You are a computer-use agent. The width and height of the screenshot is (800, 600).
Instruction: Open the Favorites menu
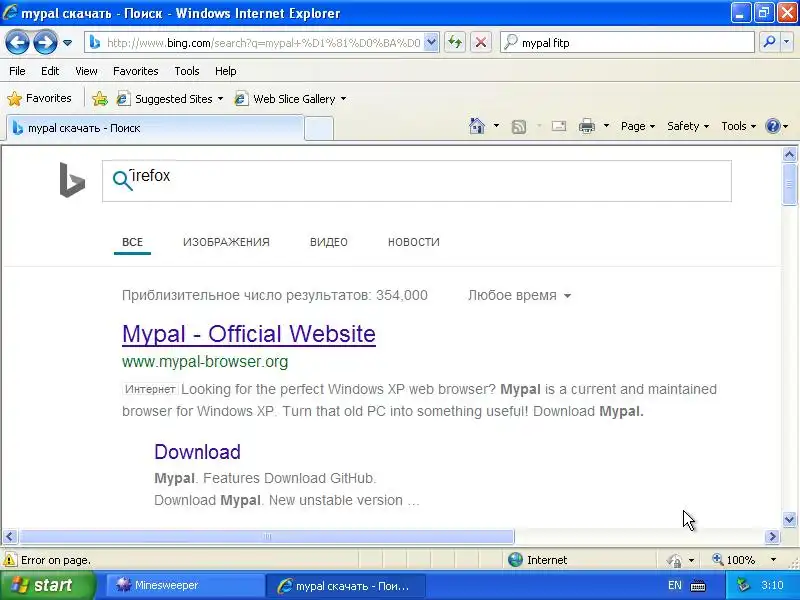coord(136,71)
